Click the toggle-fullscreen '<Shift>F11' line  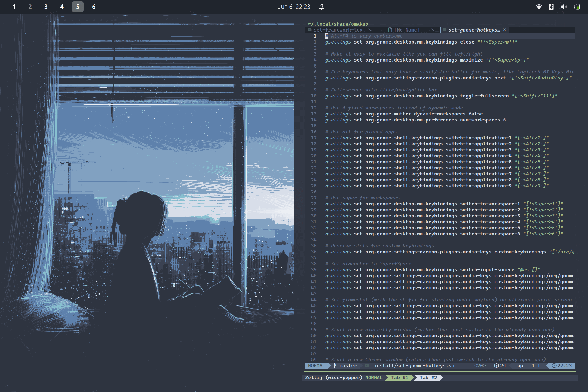point(441,96)
